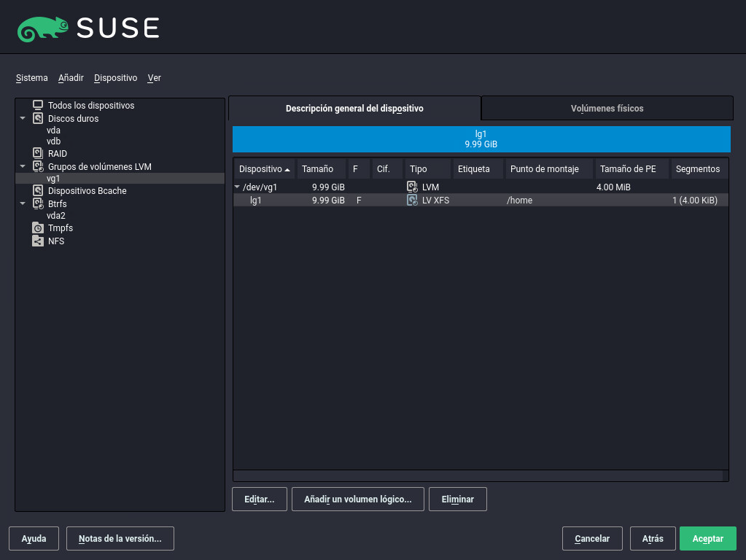Click the Btrfs icon in tree

tap(38, 204)
